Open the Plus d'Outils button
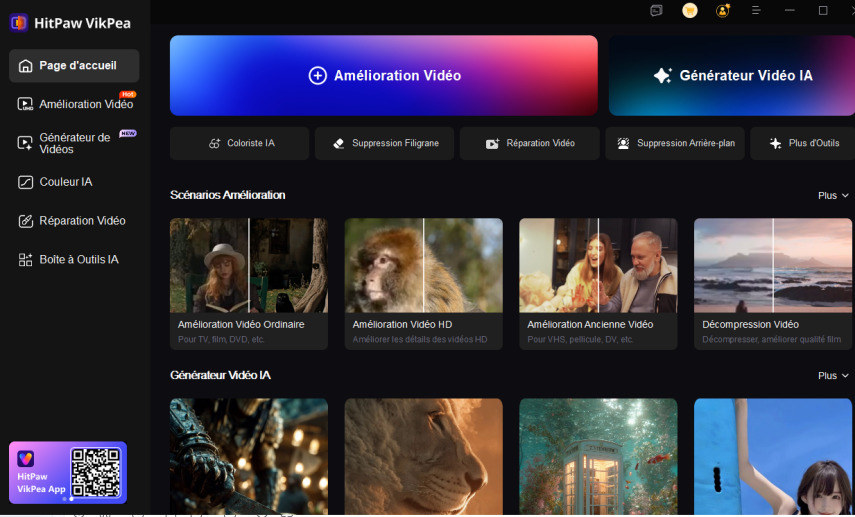The height and width of the screenshot is (517, 855). [x=803, y=143]
